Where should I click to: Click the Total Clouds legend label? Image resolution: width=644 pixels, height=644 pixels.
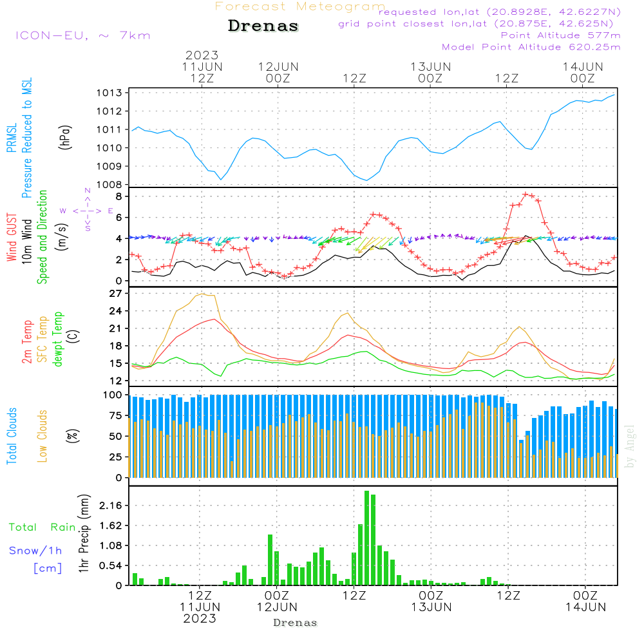click(x=12, y=436)
